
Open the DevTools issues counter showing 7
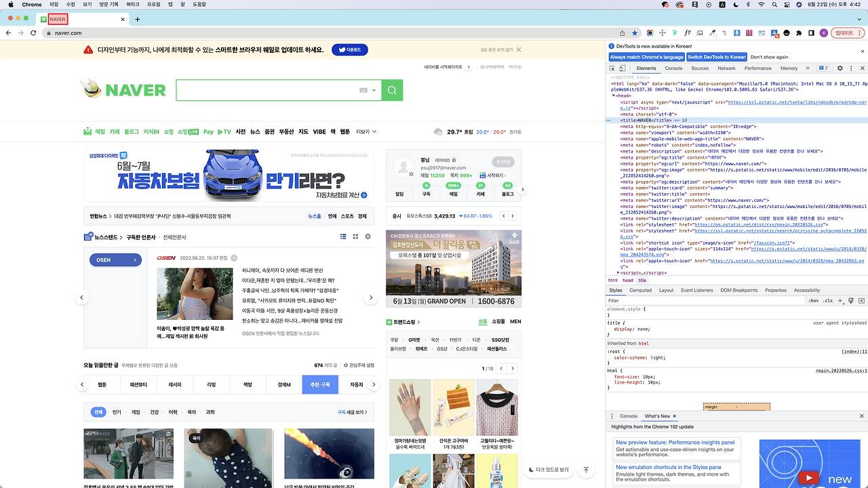tap(823, 68)
